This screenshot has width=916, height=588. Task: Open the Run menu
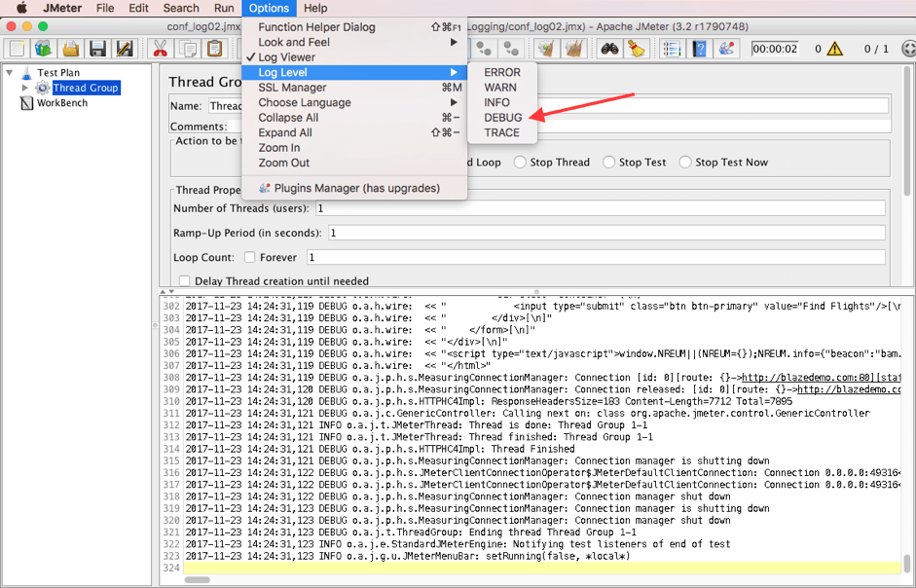(x=224, y=8)
